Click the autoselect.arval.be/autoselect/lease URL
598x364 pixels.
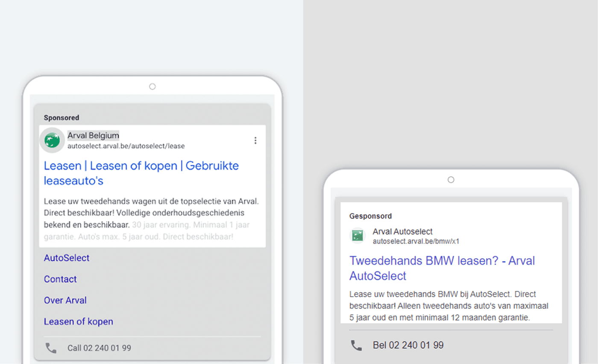pyautogui.click(x=126, y=146)
